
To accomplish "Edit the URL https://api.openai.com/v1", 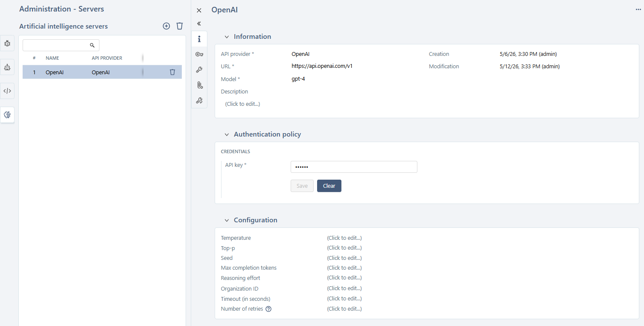I will (x=322, y=66).
